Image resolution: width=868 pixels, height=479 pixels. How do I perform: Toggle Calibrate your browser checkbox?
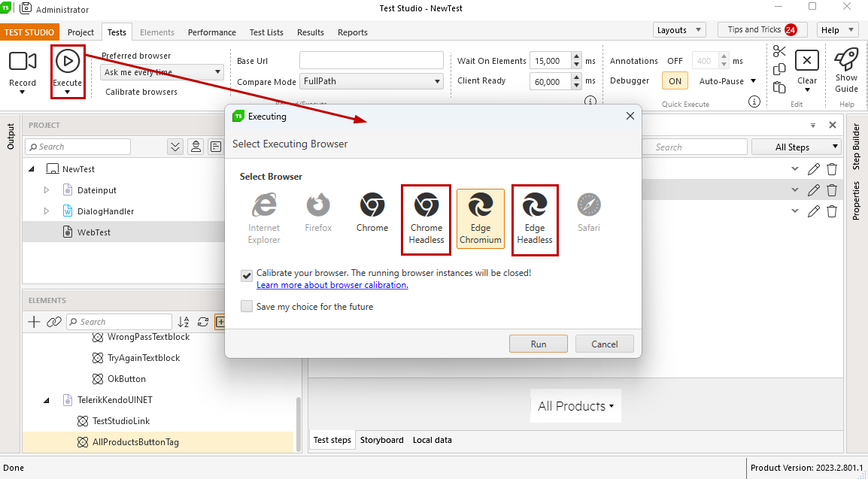click(247, 275)
